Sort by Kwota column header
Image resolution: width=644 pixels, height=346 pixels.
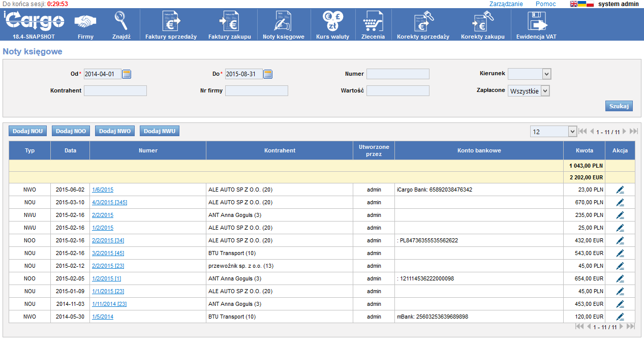point(584,151)
